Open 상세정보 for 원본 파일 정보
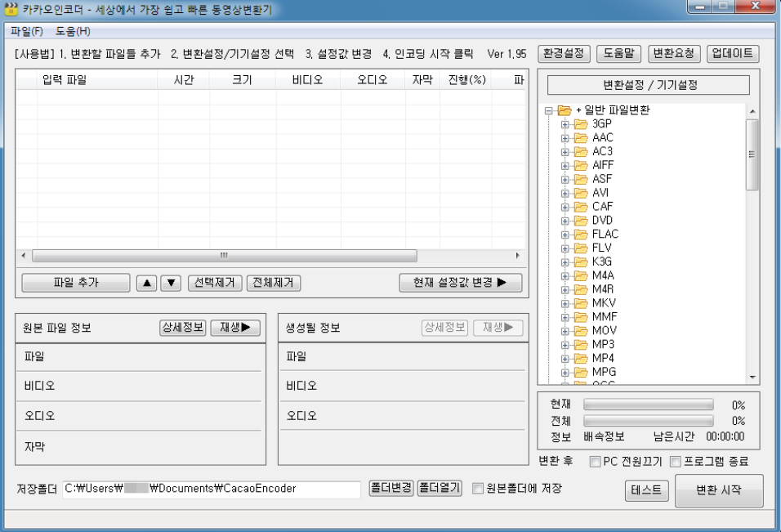Screen dimensions: 781x532 tap(183, 327)
